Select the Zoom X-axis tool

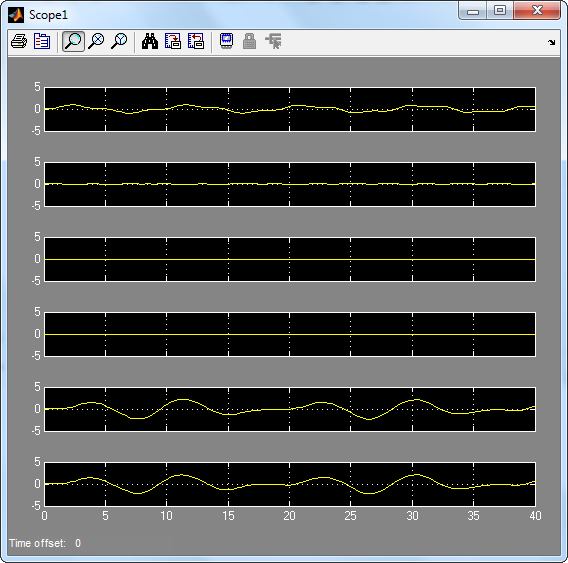[96, 41]
